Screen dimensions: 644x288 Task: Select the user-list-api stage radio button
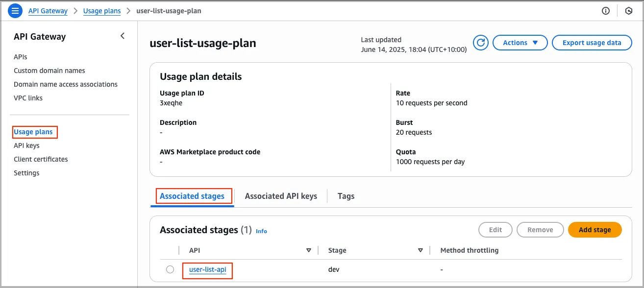tap(170, 269)
